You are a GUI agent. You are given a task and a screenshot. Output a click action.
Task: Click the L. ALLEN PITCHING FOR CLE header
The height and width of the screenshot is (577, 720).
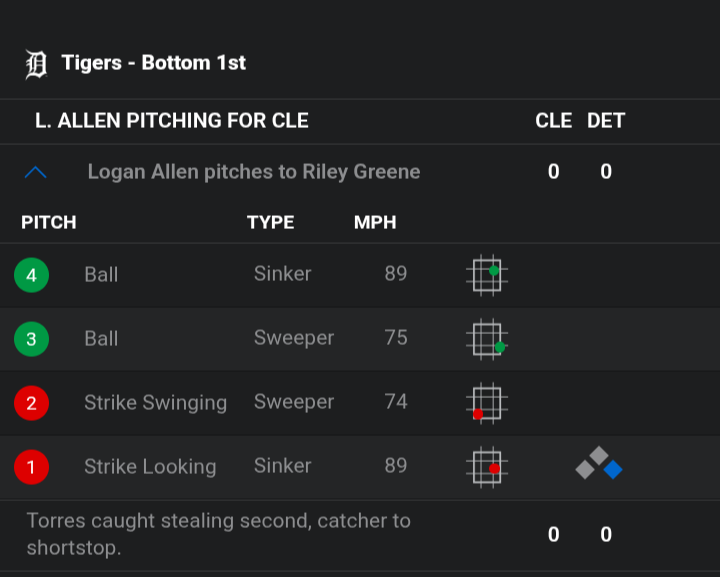pyautogui.click(x=172, y=121)
